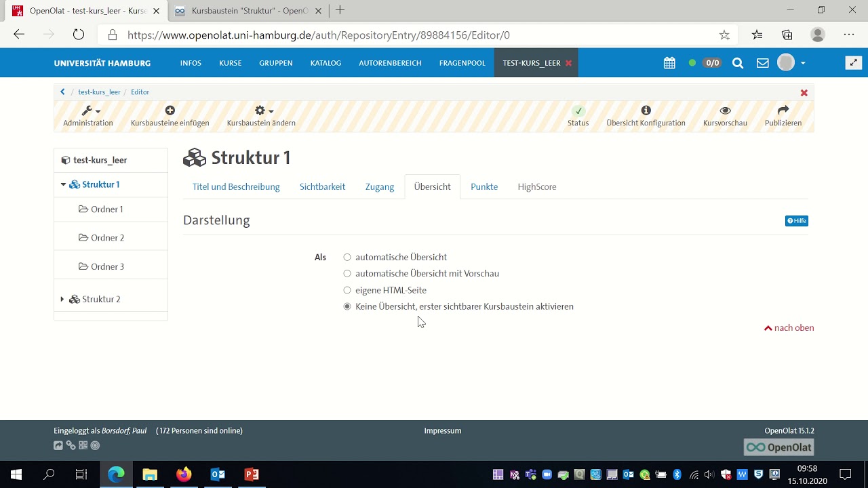Screen dimensions: 868x488
Task: Select automatische Übersicht radio option
Action: (347, 258)
